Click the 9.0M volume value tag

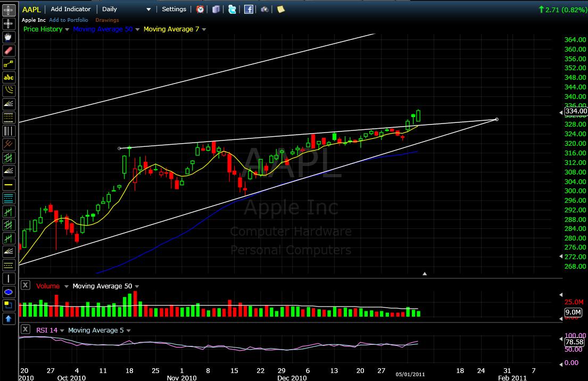(x=574, y=312)
